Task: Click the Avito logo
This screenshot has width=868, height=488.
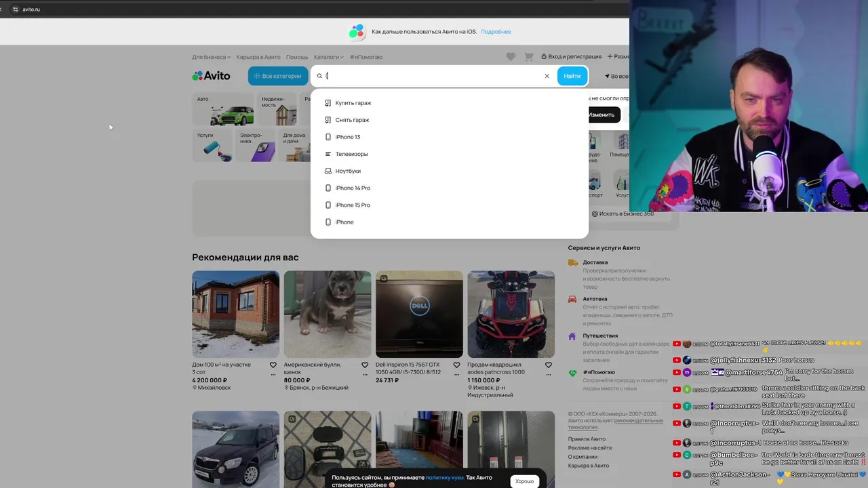Action: tap(211, 76)
